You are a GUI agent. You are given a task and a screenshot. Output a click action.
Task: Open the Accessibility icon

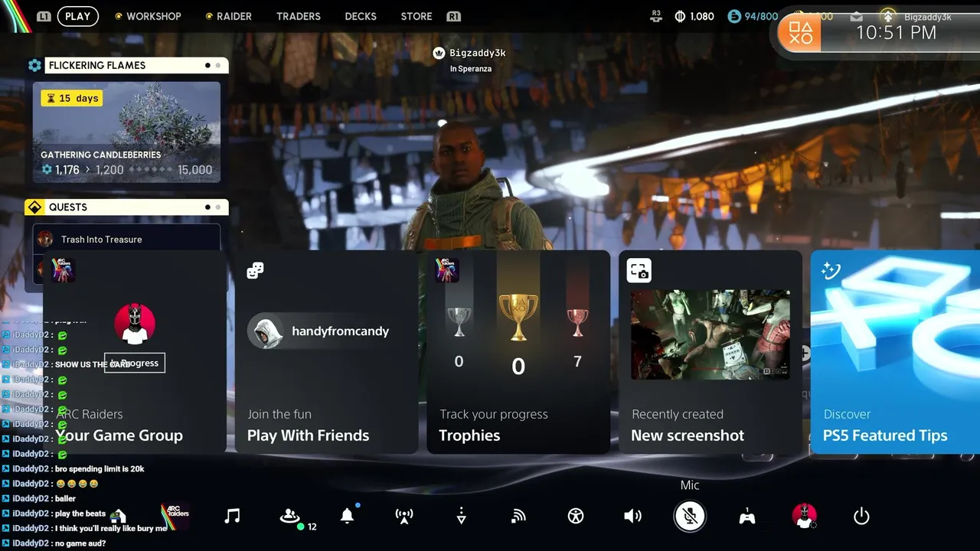[576, 516]
